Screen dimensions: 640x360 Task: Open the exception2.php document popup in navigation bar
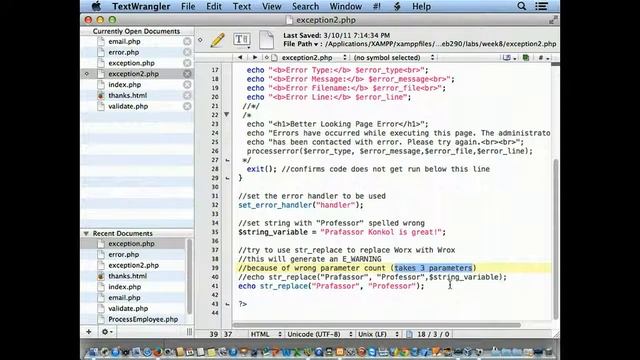310,58
